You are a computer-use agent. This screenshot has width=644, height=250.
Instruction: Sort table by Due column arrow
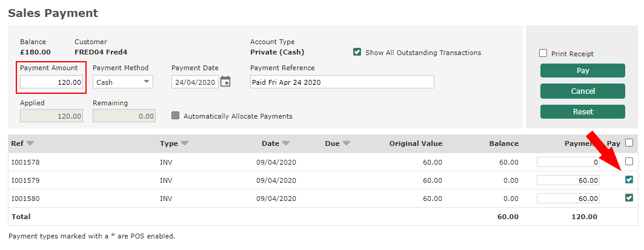coord(347,144)
